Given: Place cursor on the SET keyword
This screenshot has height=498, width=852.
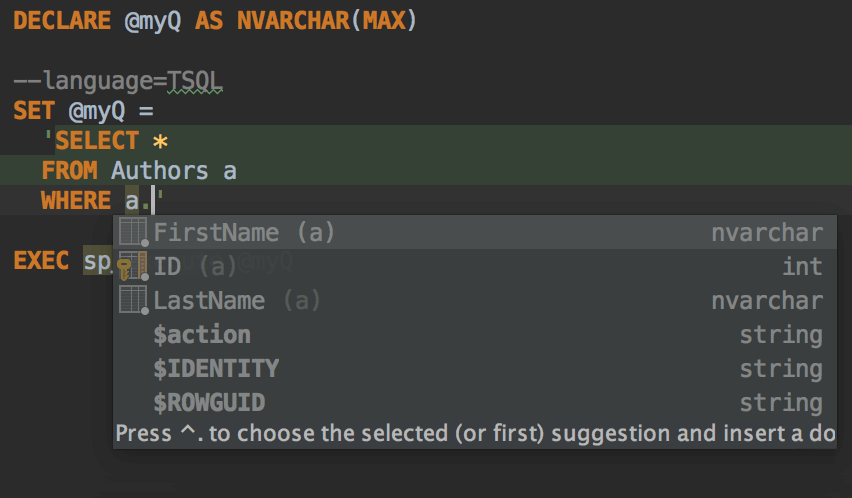Looking at the screenshot, I should pos(34,110).
